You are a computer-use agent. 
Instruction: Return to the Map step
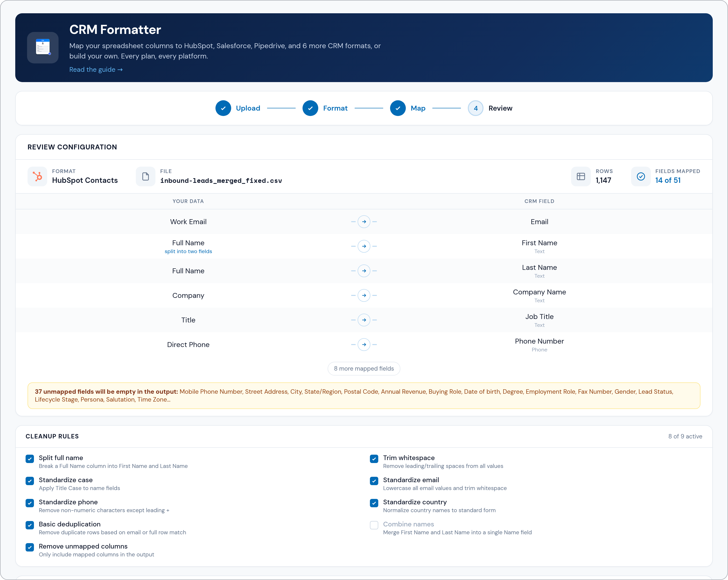(418, 108)
